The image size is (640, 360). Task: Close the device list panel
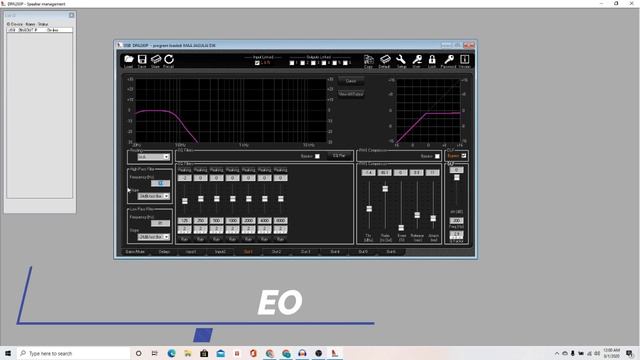71,15
